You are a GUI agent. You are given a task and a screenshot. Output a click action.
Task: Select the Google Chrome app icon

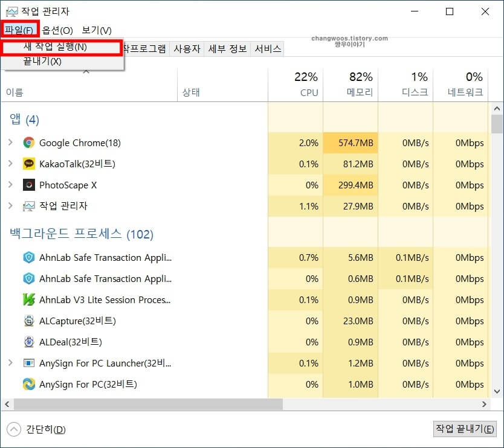[x=30, y=143]
